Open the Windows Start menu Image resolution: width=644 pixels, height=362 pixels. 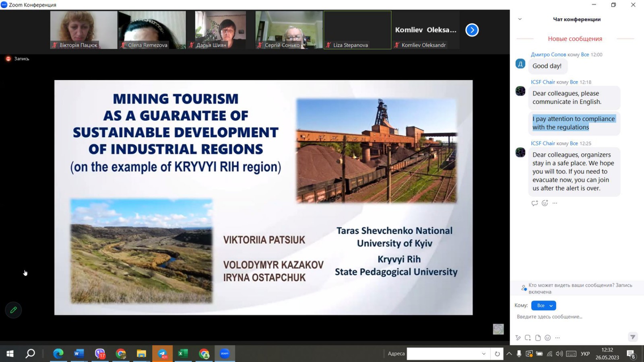click(x=10, y=354)
